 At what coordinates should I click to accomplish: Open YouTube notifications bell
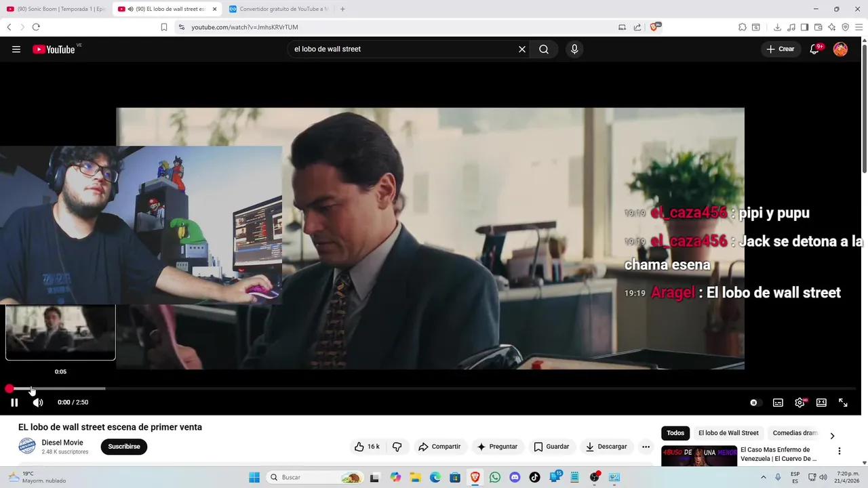click(x=814, y=49)
